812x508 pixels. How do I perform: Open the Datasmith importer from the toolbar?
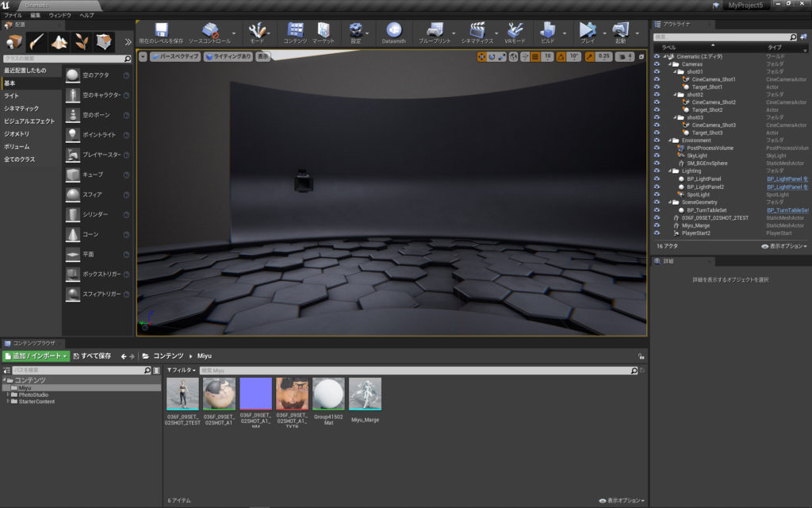(x=393, y=30)
